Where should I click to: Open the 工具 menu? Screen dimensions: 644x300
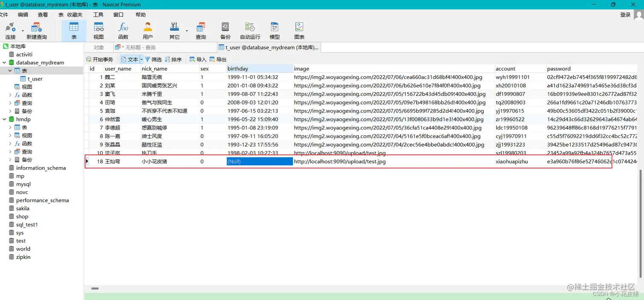[98, 14]
